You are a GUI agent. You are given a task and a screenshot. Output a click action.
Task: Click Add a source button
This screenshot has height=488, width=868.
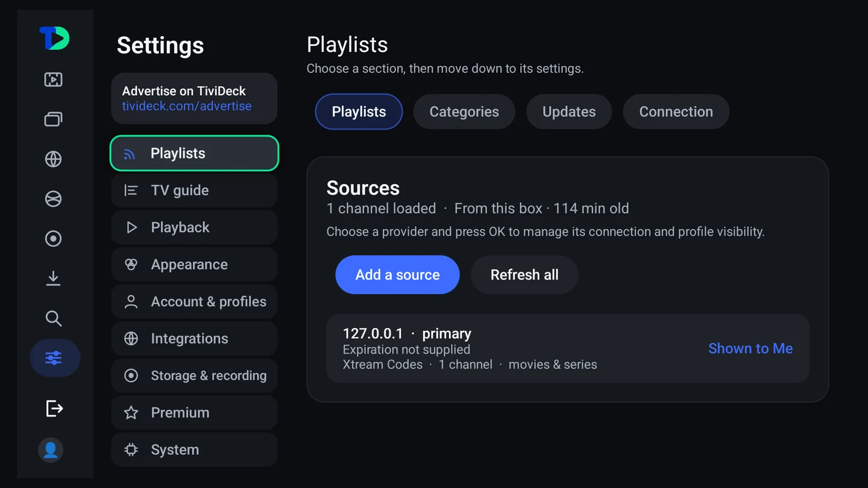397,275
